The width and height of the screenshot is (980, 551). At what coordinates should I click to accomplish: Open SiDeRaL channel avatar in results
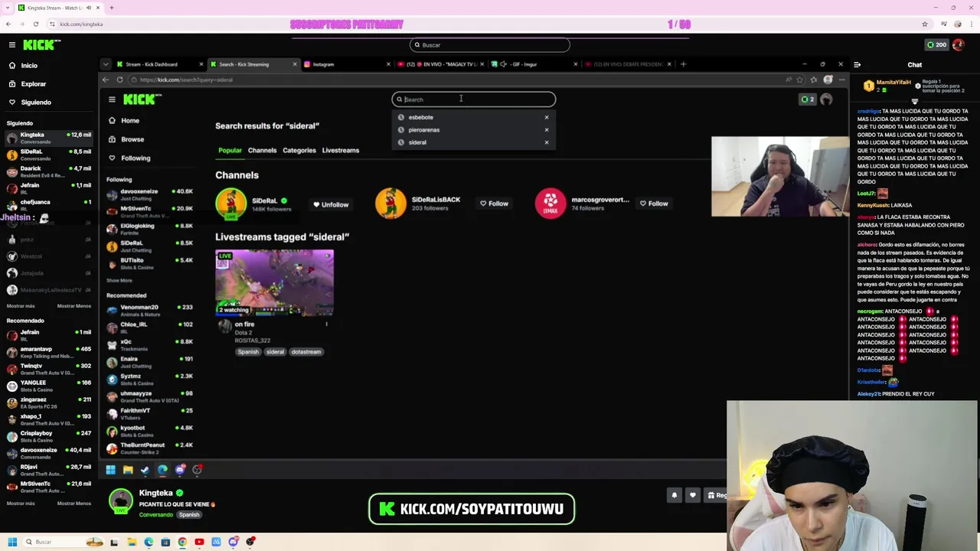[230, 204]
